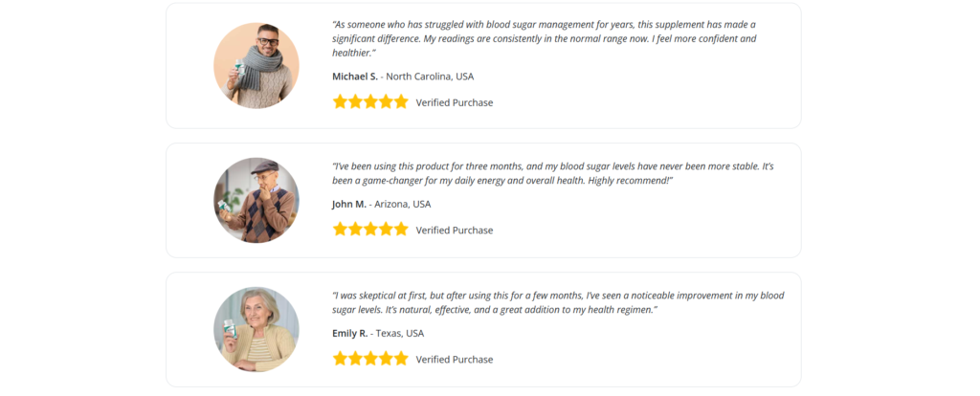Click the fourth star in Emily's rating

386,359
